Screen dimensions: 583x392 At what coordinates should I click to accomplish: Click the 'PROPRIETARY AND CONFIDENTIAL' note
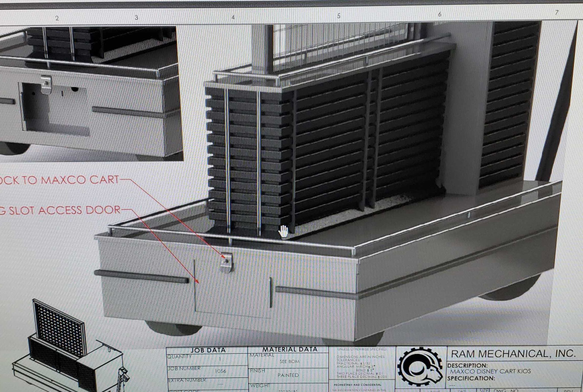click(358, 385)
